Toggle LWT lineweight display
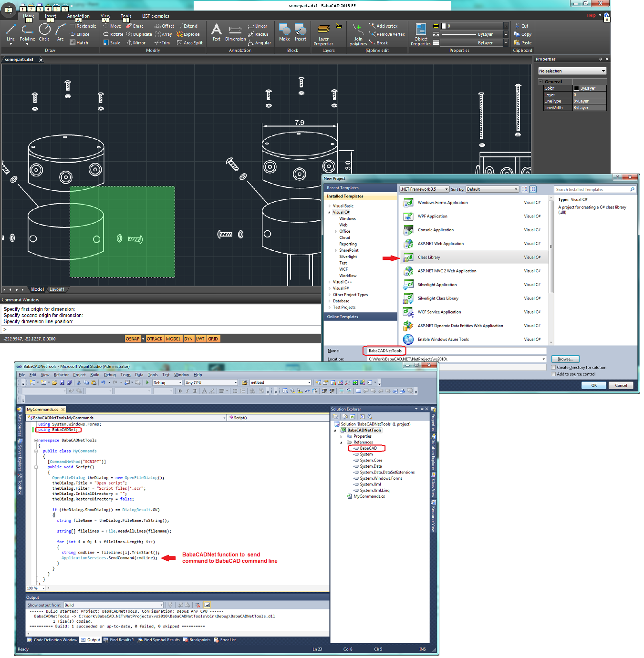Viewport: 644px width, 658px height. tap(200, 339)
